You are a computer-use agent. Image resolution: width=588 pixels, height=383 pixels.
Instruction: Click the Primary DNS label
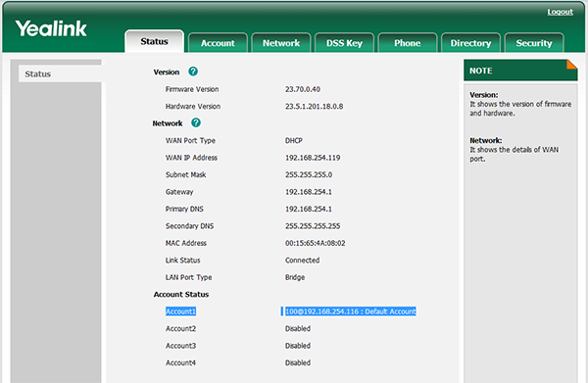[x=184, y=209]
